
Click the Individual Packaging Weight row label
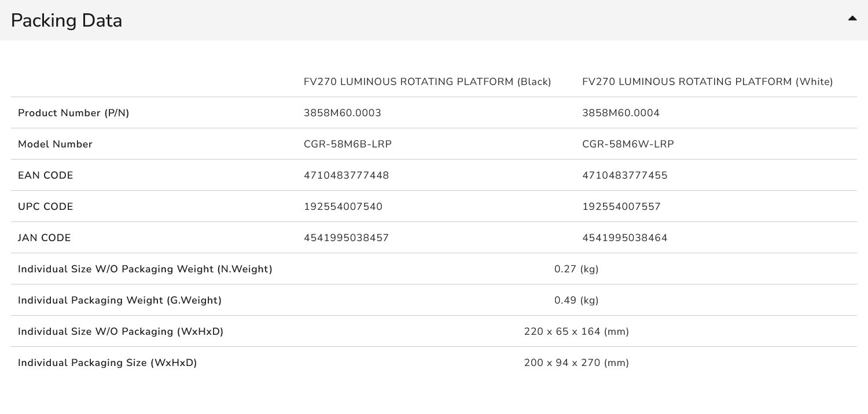(119, 300)
